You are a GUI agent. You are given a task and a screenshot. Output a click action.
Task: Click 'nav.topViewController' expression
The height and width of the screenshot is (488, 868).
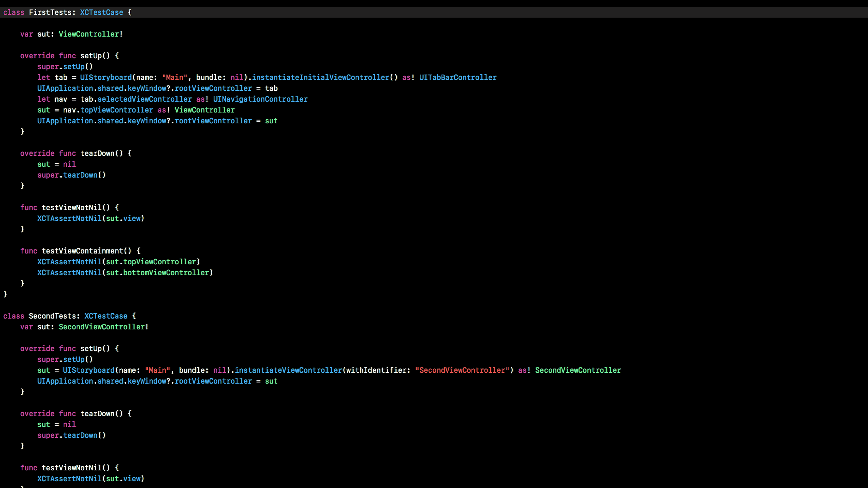pos(108,110)
